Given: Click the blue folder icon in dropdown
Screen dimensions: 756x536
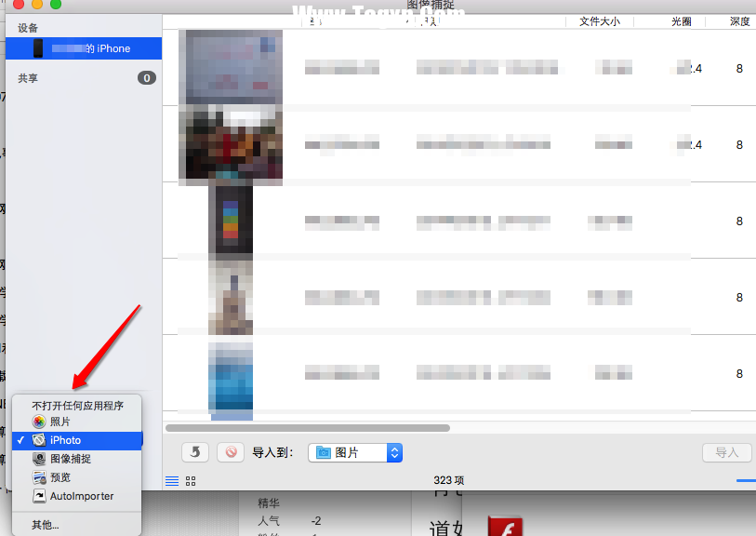Looking at the screenshot, I should (323, 452).
